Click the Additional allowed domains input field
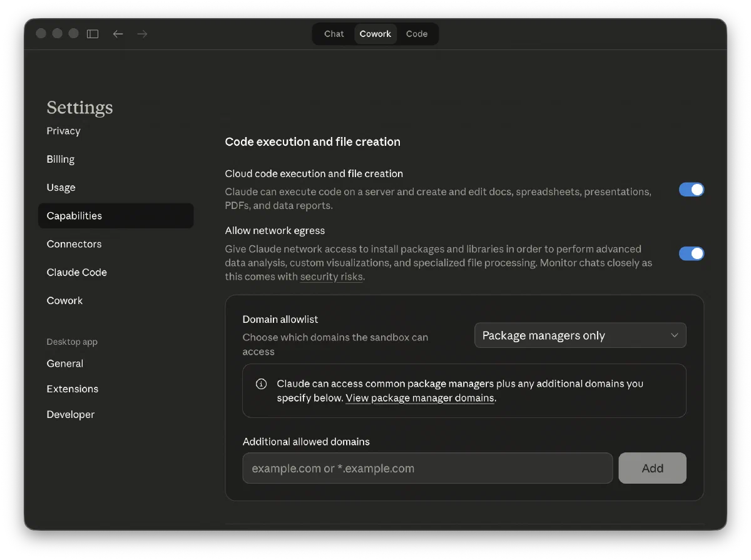751x560 pixels. coord(427,469)
